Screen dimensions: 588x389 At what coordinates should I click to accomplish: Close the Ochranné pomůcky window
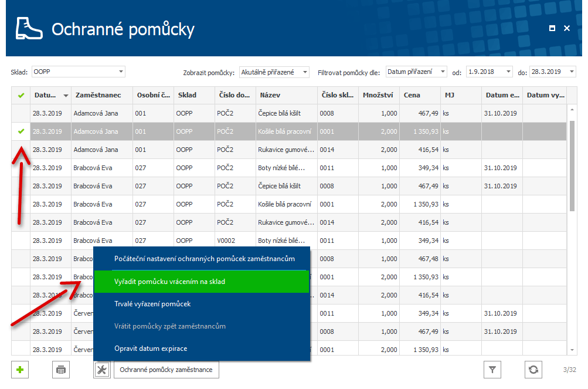point(567,28)
